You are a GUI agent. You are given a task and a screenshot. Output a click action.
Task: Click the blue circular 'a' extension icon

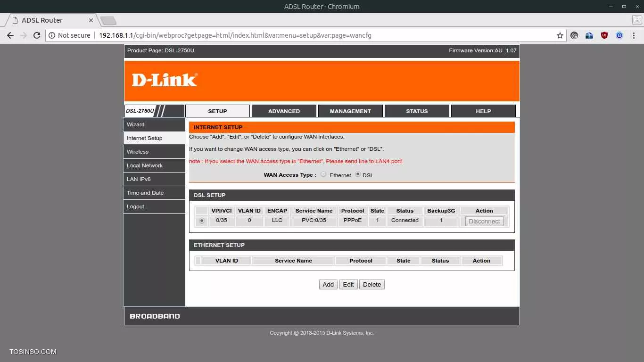619,35
